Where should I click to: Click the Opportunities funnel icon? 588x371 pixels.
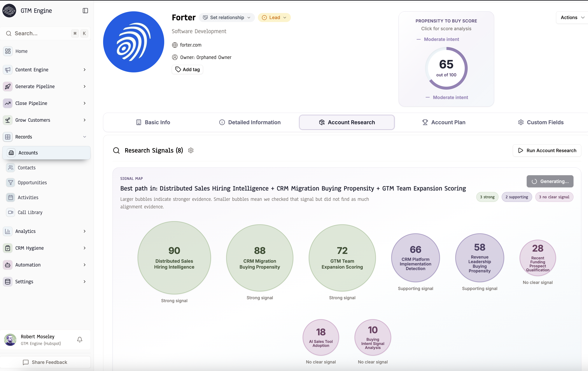tap(10, 182)
